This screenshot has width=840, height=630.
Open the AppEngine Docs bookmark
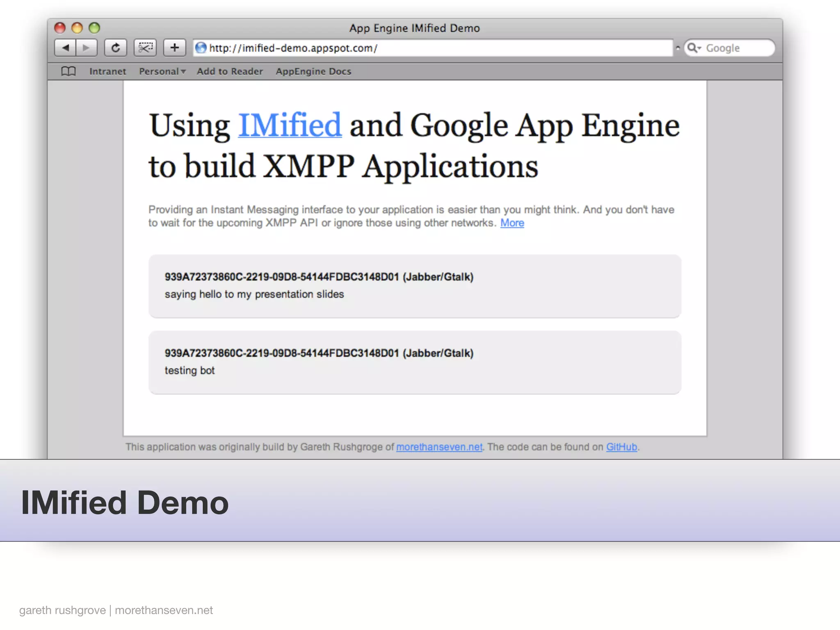[x=313, y=71]
